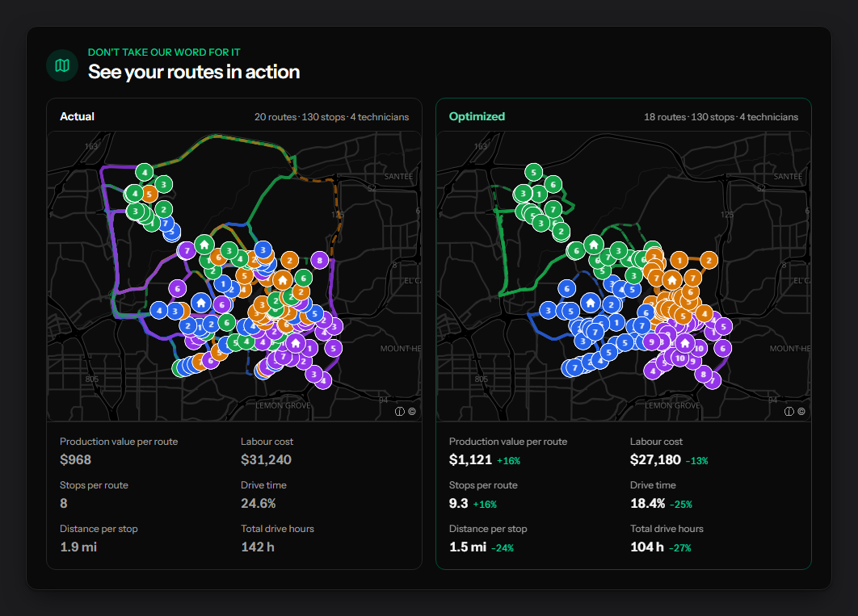
Task: Click the -25% drive time change
Action: (x=681, y=505)
